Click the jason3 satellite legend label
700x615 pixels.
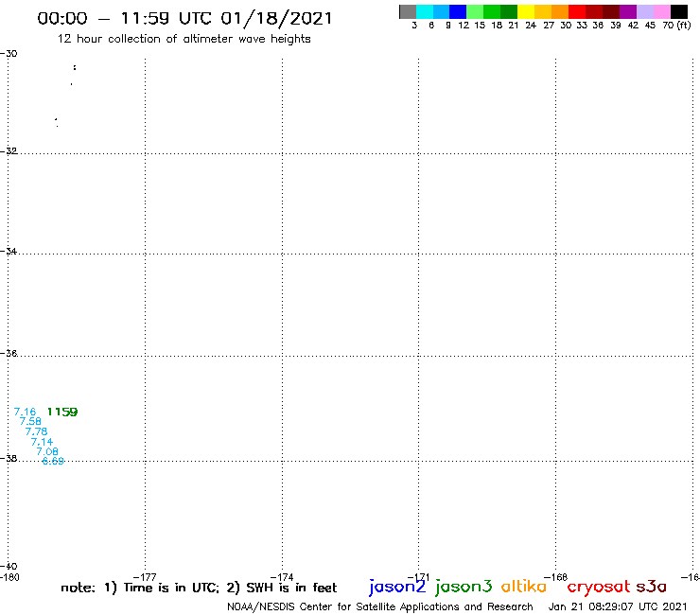click(464, 587)
